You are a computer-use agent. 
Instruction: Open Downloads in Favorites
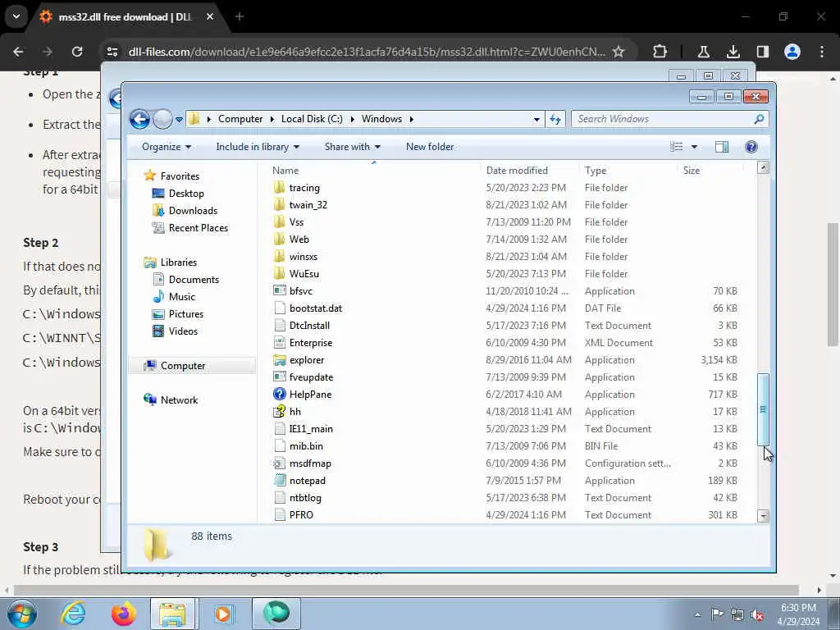tap(193, 211)
